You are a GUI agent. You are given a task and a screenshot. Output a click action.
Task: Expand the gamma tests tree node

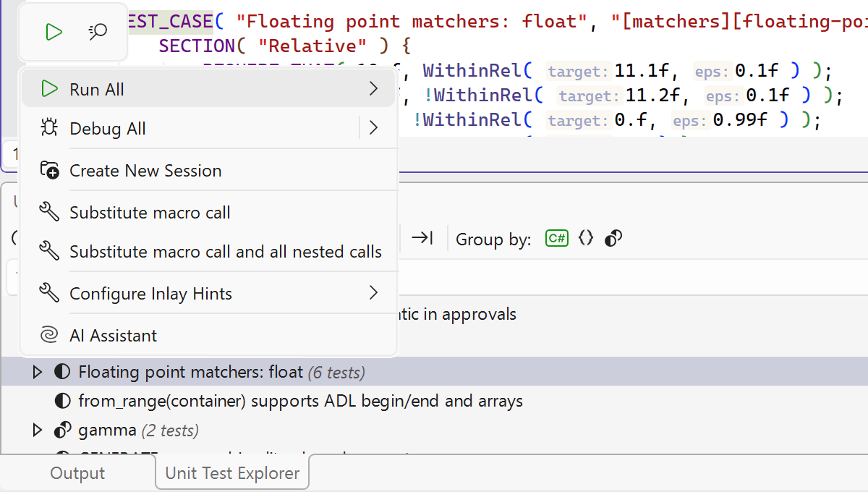click(38, 430)
